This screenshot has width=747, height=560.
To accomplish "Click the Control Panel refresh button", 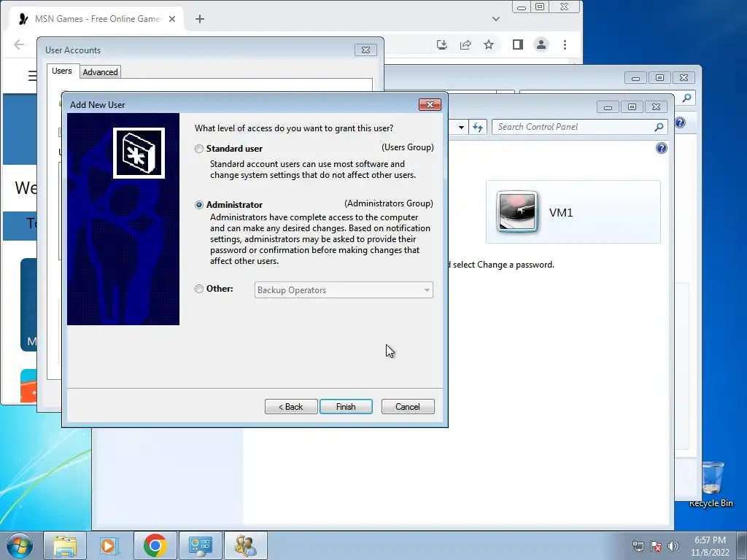I will pyautogui.click(x=478, y=127).
